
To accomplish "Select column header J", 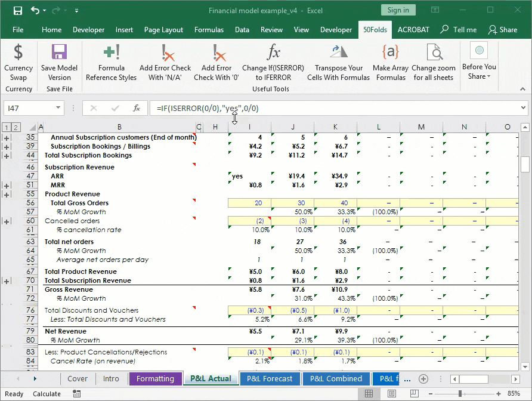I will coord(292,127).
